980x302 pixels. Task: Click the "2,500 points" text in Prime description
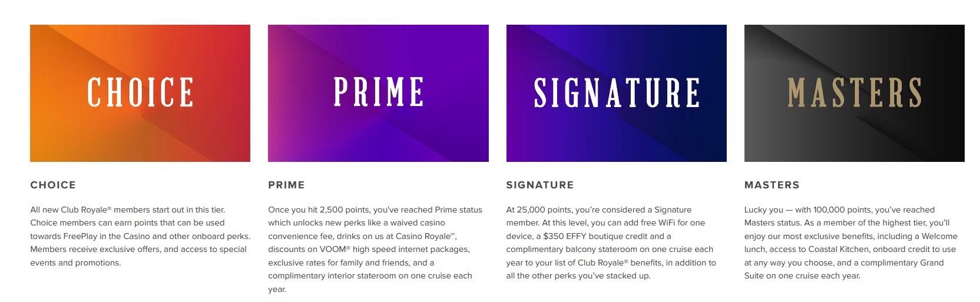[x=345, y=210]
